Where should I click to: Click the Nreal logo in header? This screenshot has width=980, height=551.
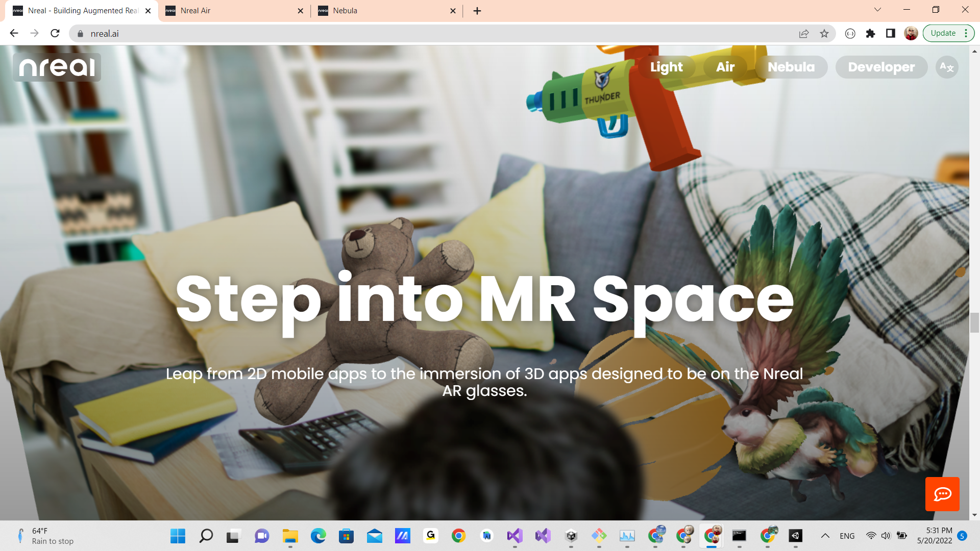coord(57,67)
